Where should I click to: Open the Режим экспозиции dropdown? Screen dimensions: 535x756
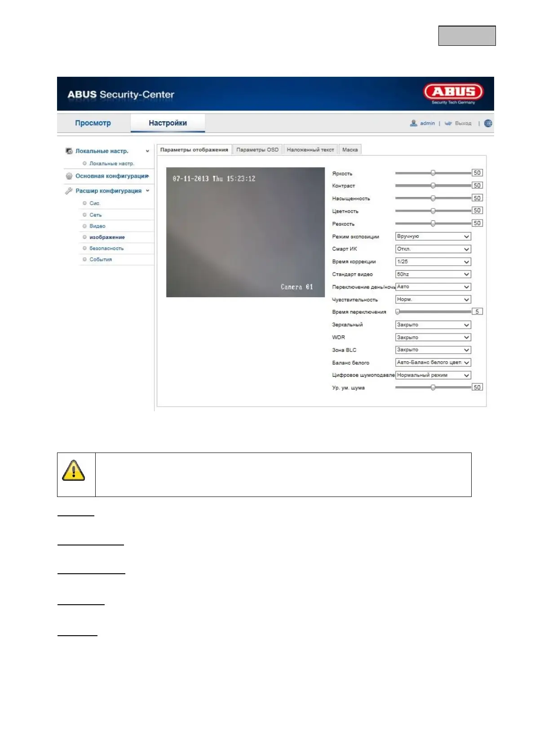coord(433,236)
